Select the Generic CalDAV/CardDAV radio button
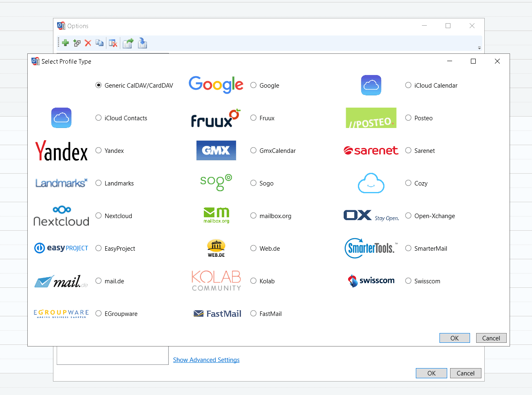 point(134,85)
